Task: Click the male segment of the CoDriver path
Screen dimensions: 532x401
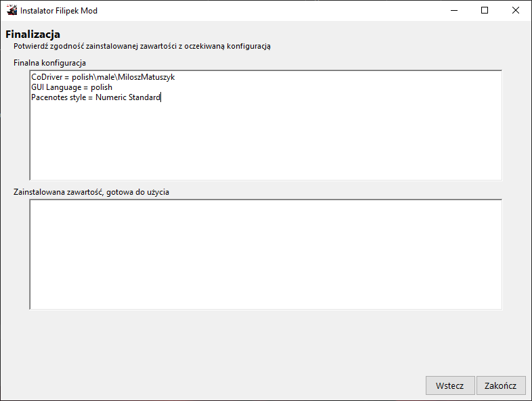Action: click(108, 78)
